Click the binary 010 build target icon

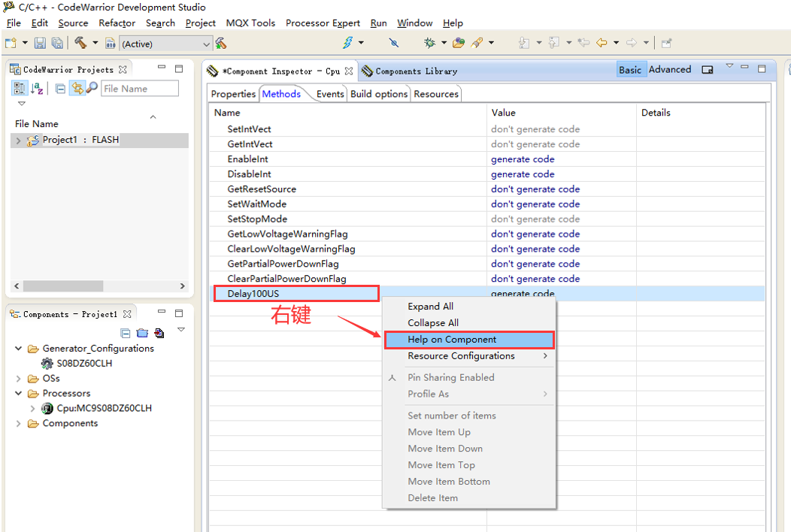click(x=111, y=44)
